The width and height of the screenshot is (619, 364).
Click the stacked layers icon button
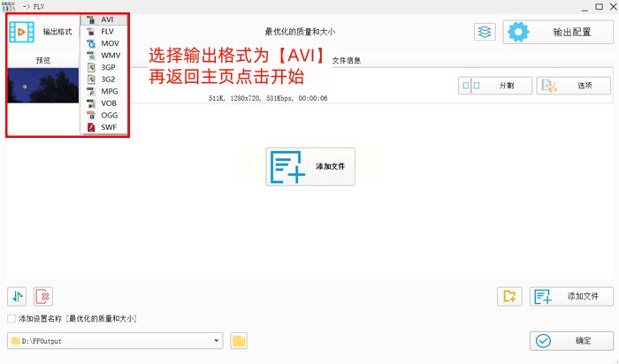(x=485, y=32)
